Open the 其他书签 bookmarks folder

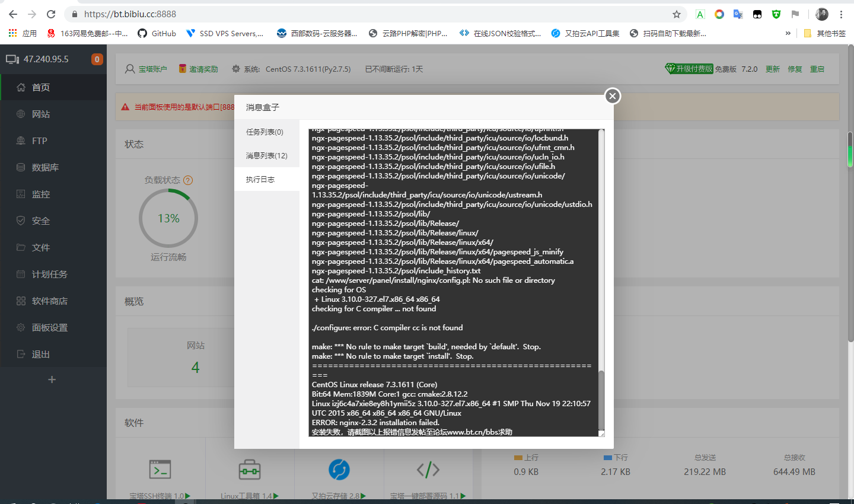824,33
